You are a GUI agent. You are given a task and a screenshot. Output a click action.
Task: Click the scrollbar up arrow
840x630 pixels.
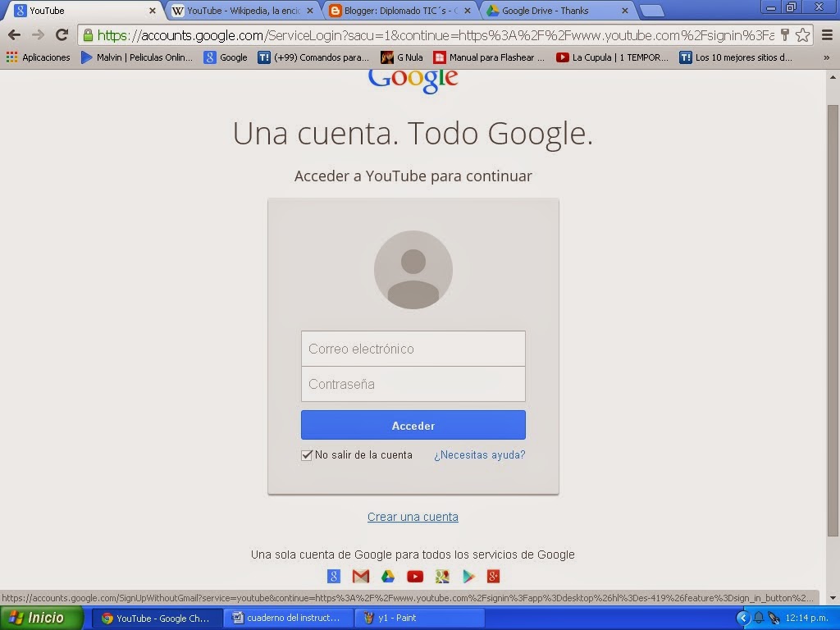point(833,77)
